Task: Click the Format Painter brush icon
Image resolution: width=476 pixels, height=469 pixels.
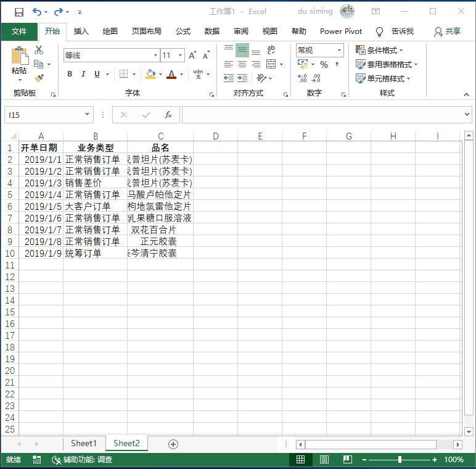Action: [x=39, y=78]
